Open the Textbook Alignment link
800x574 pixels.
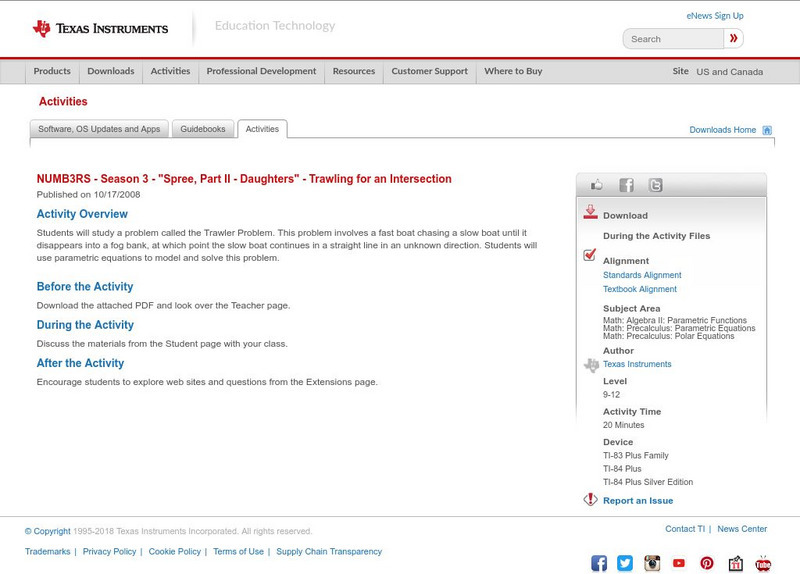[640, 289]
